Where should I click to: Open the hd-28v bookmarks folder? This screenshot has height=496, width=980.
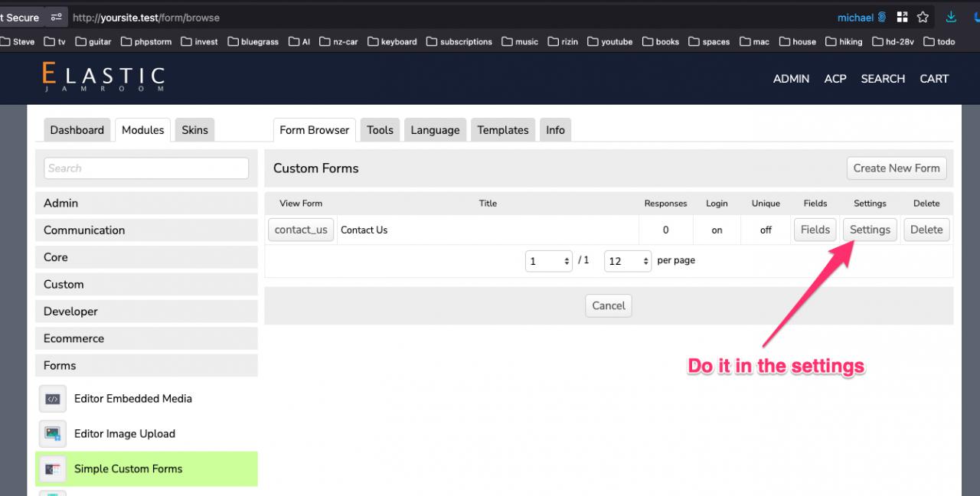tap(893, 41)
